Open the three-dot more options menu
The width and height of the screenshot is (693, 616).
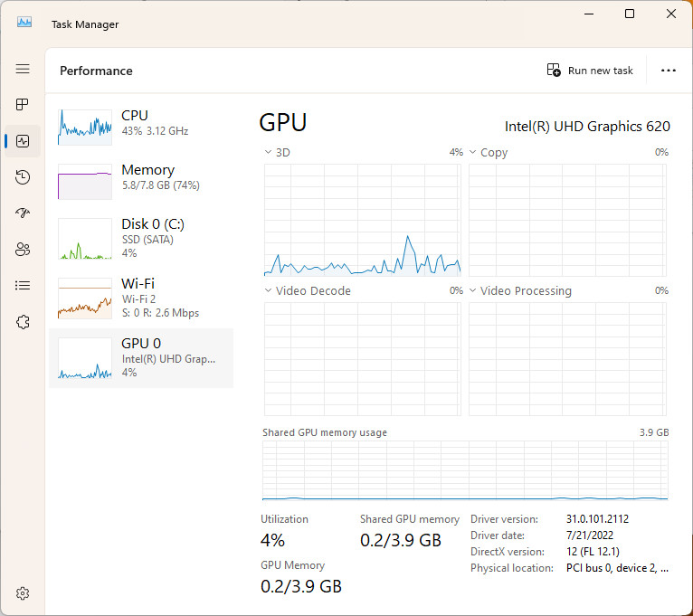(x=669, y=71)
